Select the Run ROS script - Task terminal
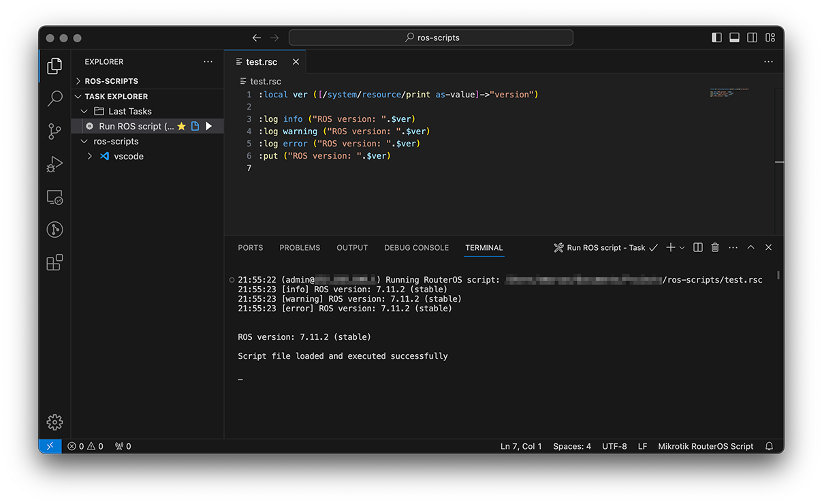Screen dimensions: 822x504 606,247
